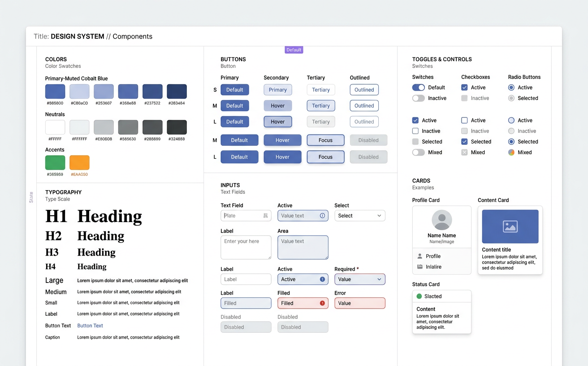This screenshot has width=588, height=366.
Task: Tick the unchecked Active checkbox
Action: (x=464, y=120)
